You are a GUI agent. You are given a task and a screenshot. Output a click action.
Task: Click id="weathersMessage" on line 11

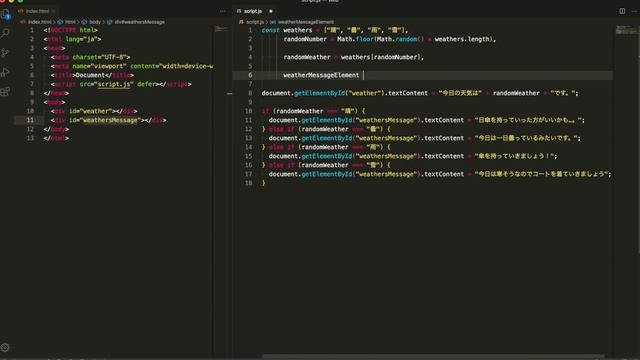click(x=105, y=120)
